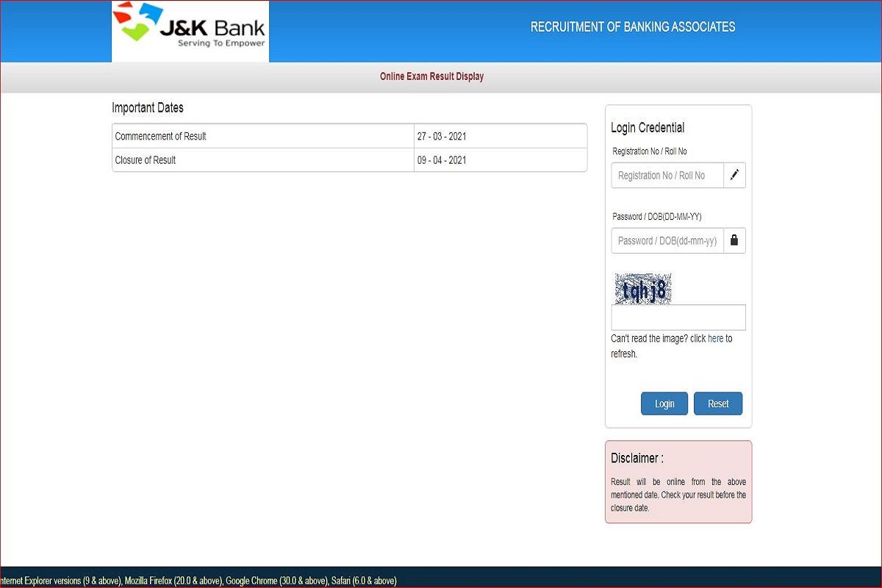Select the 'Closure of Result' cell
Viewport: 882px width, 588px height.
[263, 160]
